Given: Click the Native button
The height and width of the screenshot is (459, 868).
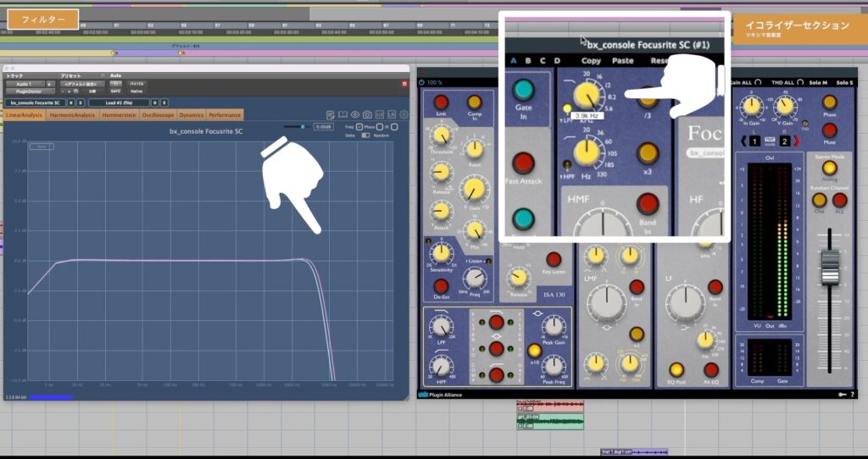Looking at the screenshot, I should (x=136, y=91).
